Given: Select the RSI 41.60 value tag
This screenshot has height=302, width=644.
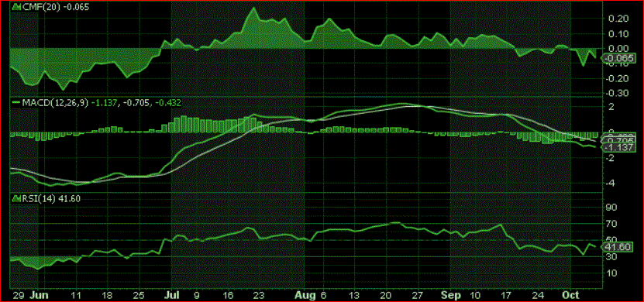Looking at the screenshot, I should pos(618,247).
